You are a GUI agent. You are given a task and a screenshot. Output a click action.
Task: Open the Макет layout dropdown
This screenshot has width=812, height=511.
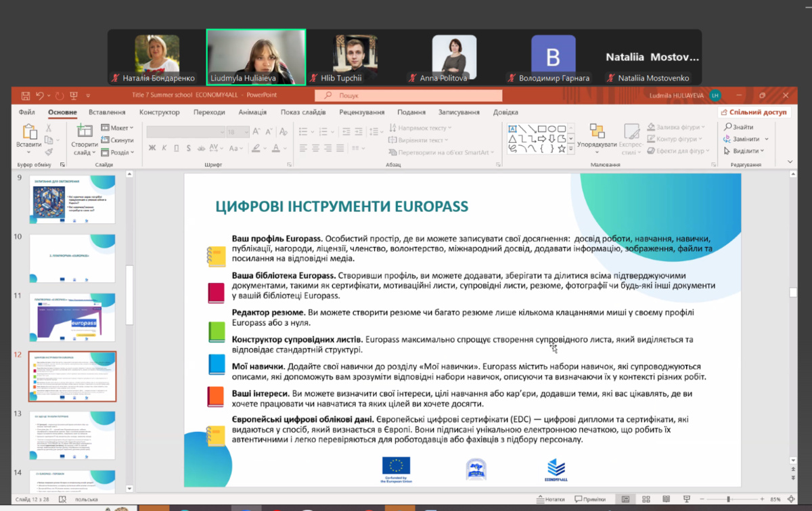pos(117,128)
